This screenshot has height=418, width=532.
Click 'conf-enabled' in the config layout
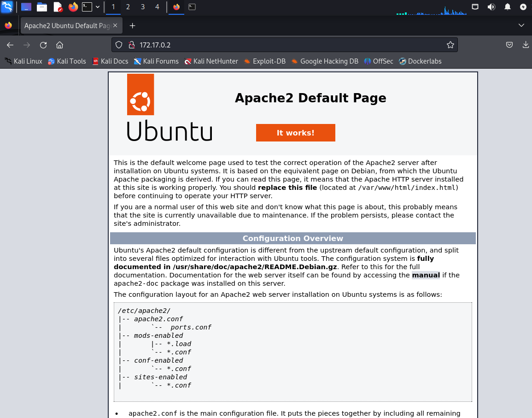(158, 360)
